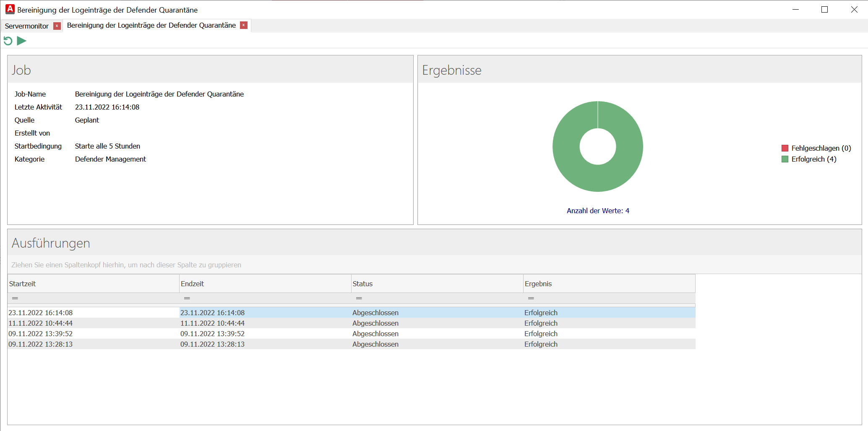
Task: Select the Bereinigung der Logeinträge tab
Action: pos(151,26)
